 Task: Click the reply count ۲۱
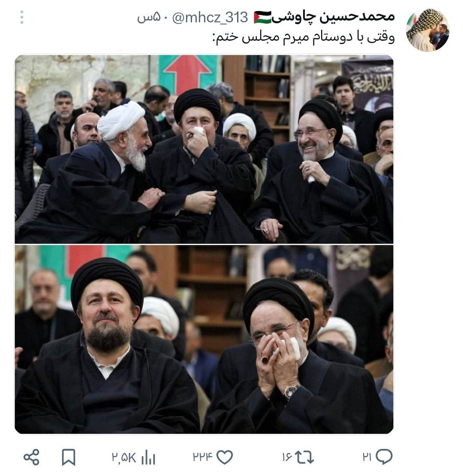point(367,457)
